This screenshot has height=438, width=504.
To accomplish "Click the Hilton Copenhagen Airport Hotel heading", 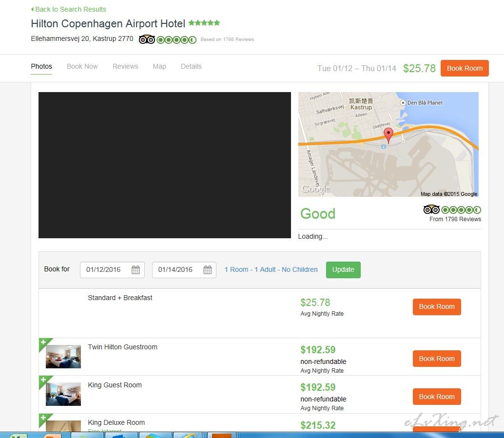I will [x=108, y=23].
